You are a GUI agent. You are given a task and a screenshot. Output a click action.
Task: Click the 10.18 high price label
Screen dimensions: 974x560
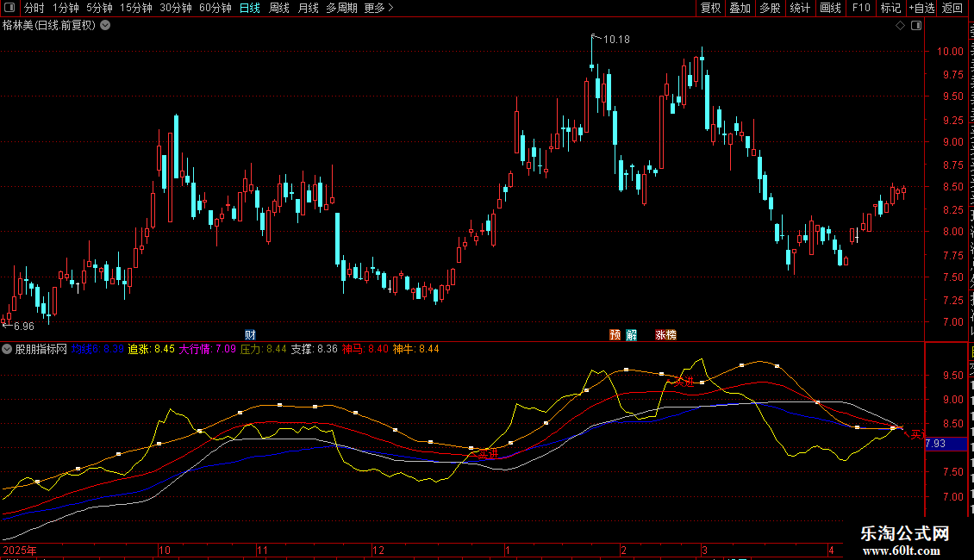click(616, 39)
